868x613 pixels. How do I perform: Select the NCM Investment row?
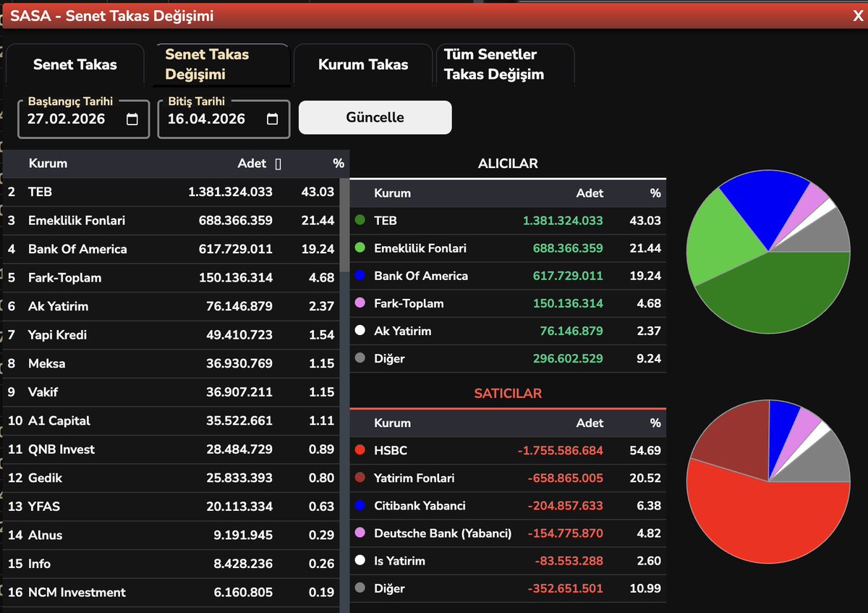click(x=171, y=592)
